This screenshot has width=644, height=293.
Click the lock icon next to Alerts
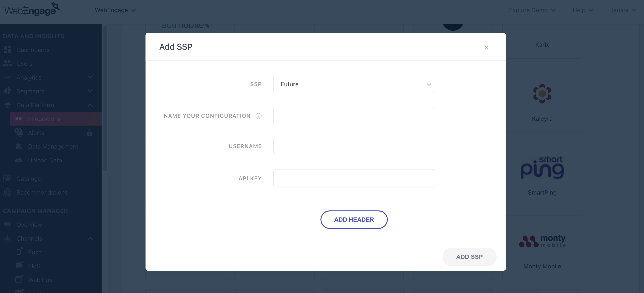89,133
